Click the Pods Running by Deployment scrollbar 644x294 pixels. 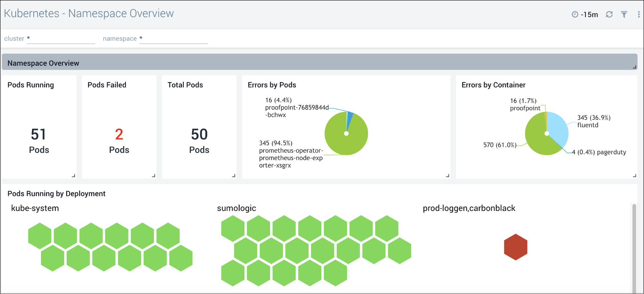pyautogui.click(x=634, y=248)
